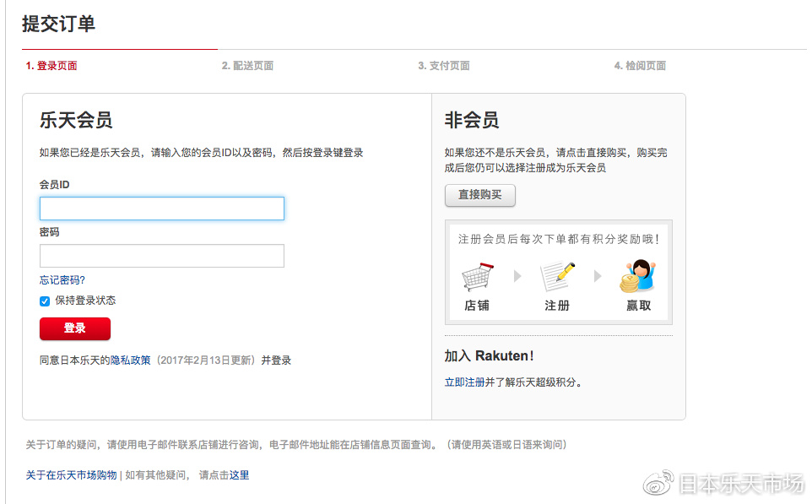Click the 直接购买 button

tap(479, 195)
